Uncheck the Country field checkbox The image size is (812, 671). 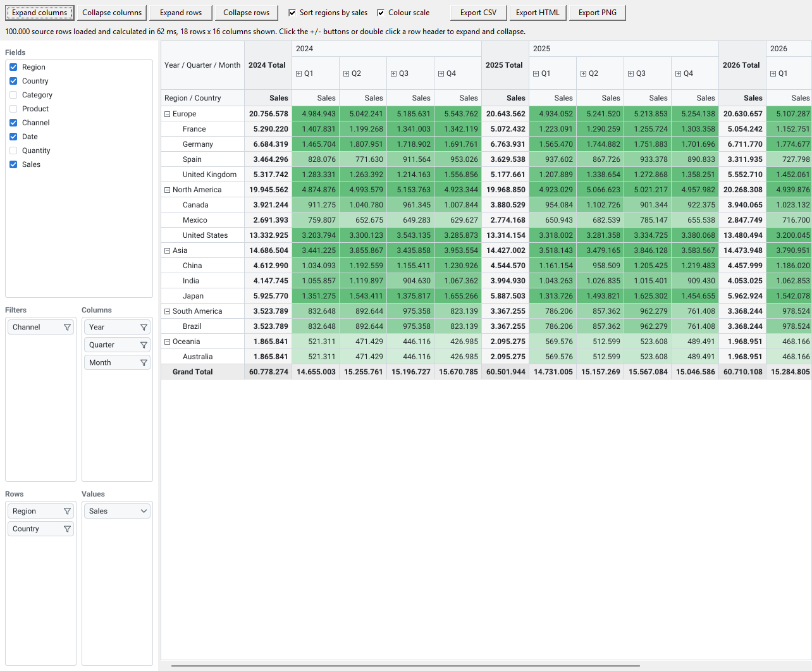(13, 81)
